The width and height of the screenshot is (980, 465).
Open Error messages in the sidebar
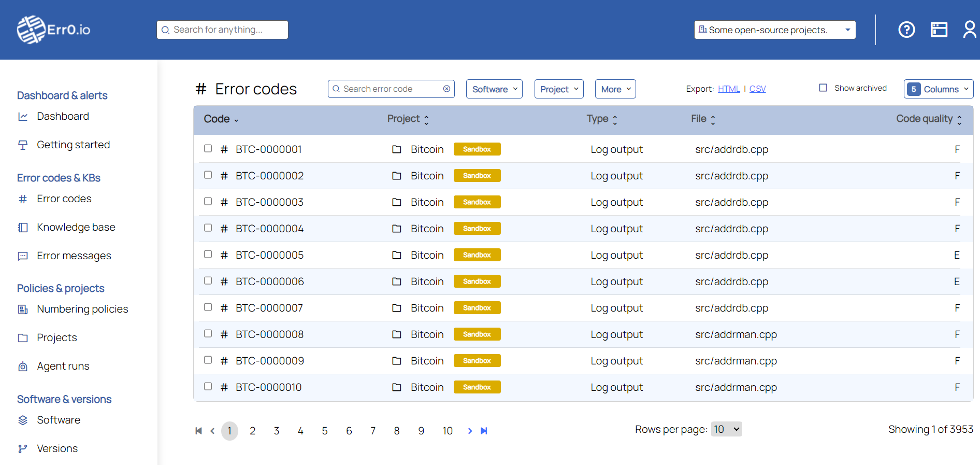(74, 256)
